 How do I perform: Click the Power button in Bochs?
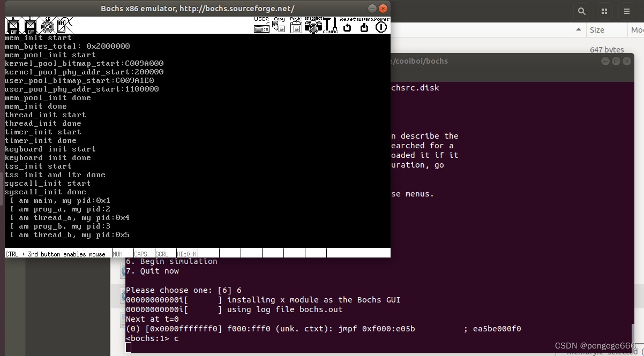click(x=381, y=25)
